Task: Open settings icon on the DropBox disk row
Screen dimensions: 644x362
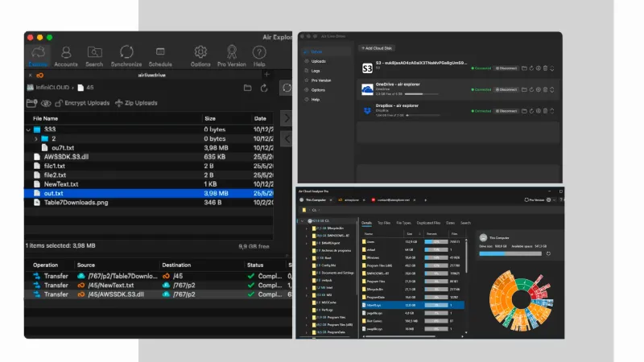Action: [x=539, y=111]
